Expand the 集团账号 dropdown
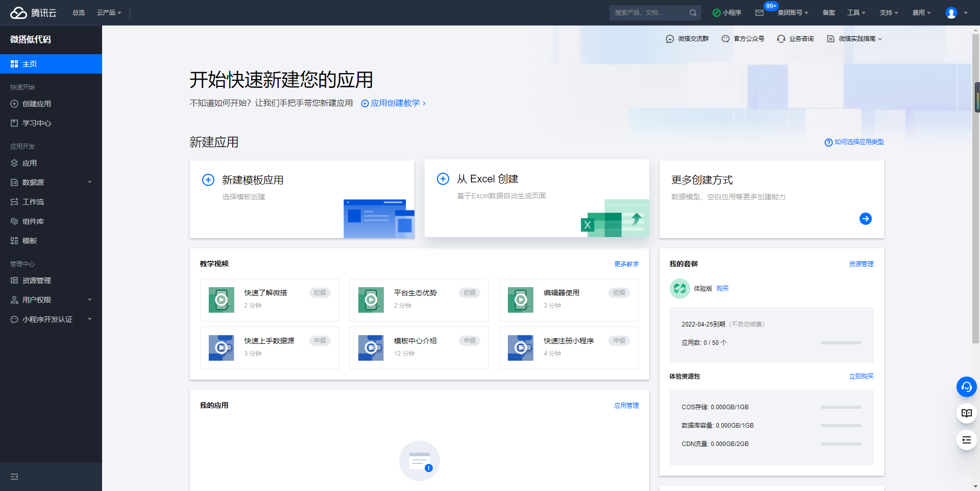Viewport: 980px width, 491px height. coord(793,13)
